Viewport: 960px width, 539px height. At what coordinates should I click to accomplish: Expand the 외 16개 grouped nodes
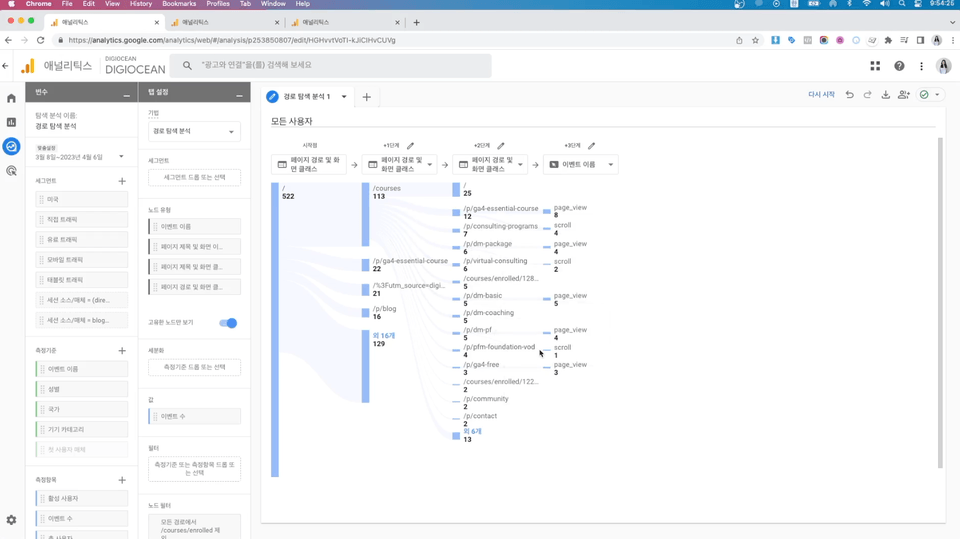[x=384, y=336]
